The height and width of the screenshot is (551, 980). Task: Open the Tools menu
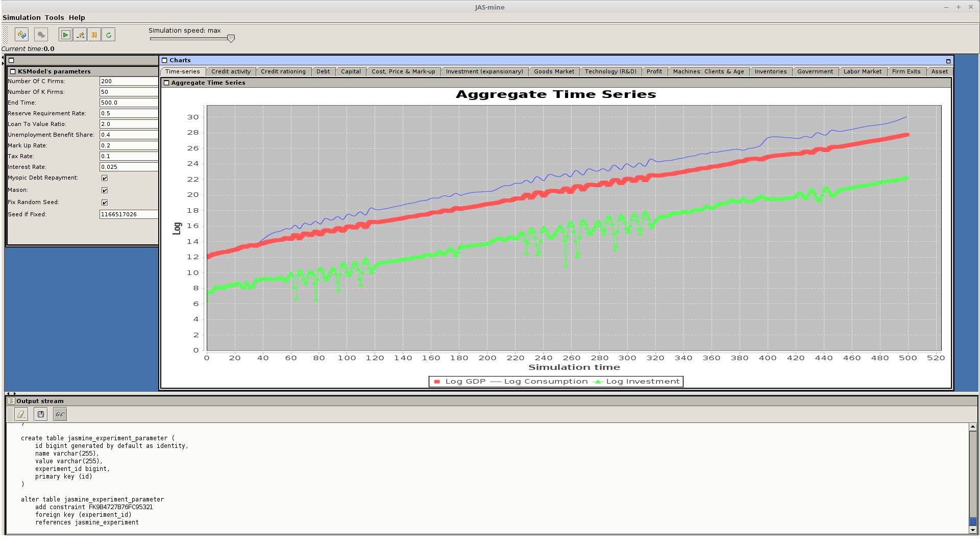click(x=54, y=17)
